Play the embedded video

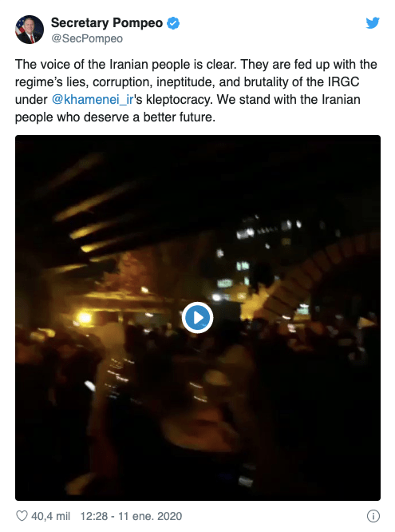click(x=197, y=318)
